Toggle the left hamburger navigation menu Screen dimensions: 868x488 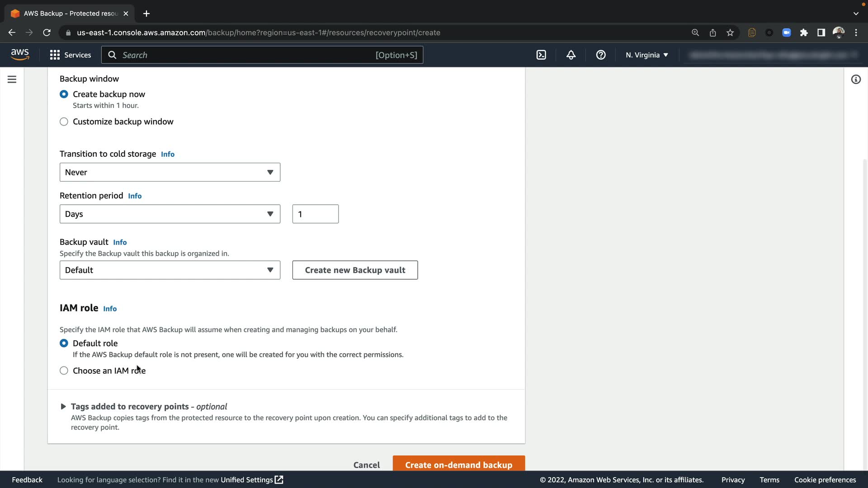click(x=12, y=80)
